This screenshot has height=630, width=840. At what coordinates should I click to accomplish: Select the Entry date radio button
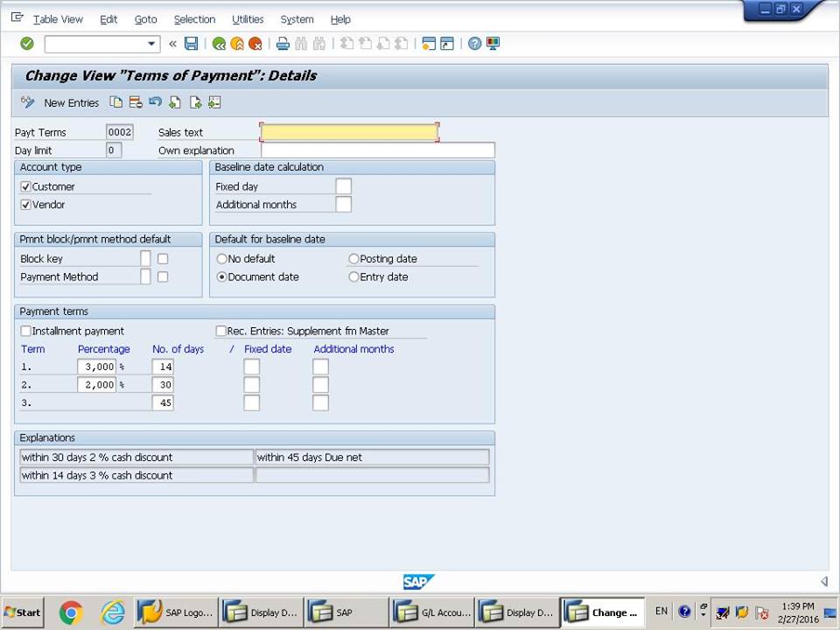pos(353,277)
